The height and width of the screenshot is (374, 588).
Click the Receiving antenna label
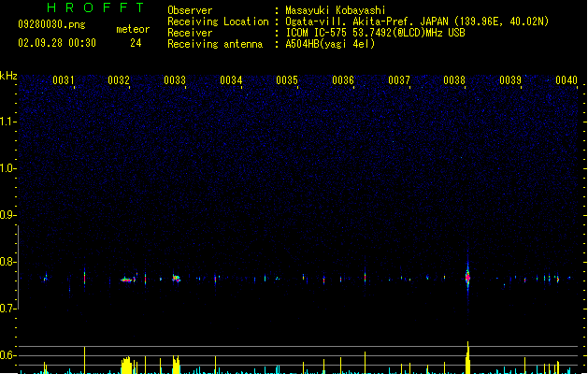(215, 44)
